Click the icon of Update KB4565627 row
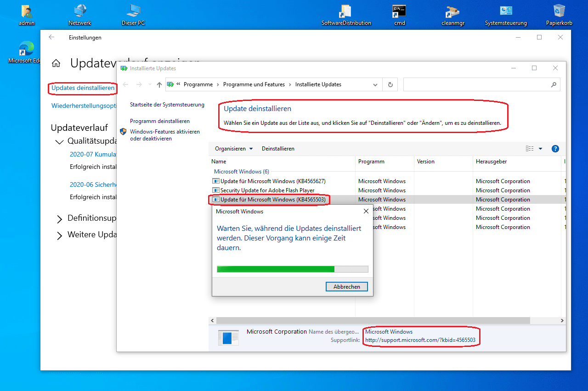588x391 pixels. (216, 181)
